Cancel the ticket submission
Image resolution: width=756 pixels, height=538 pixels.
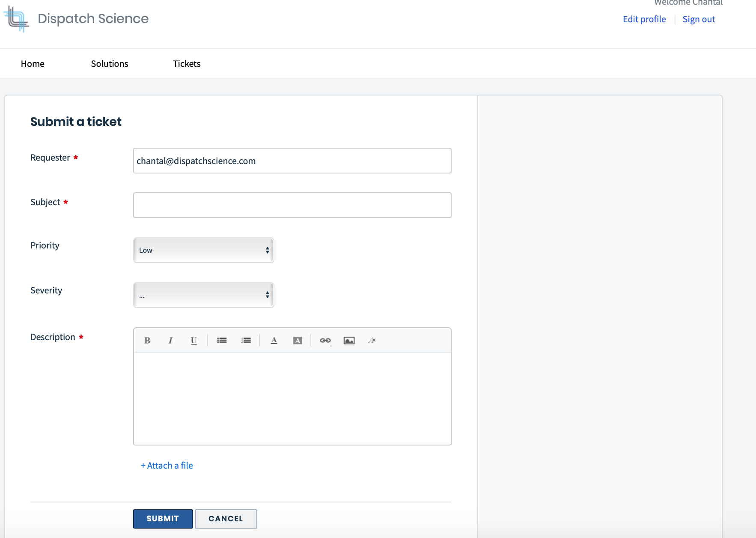pos(226,519)
